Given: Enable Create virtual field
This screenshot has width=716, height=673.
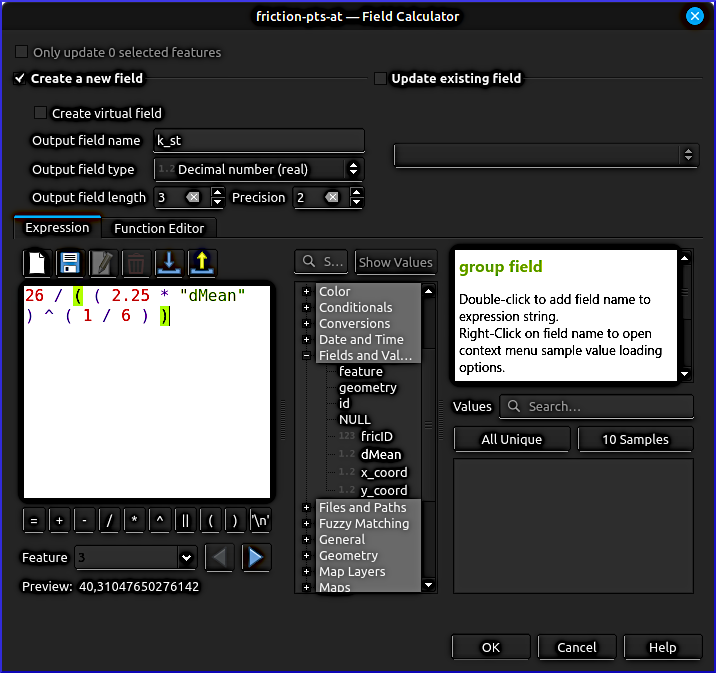Looking at the screenshot, I should click(x=41, y=113).
